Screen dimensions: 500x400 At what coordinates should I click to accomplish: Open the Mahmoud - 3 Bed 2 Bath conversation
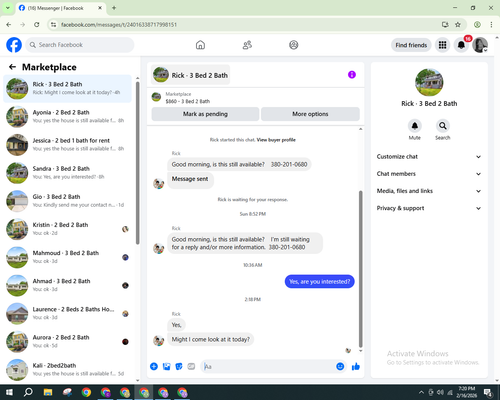coord(67,257)
